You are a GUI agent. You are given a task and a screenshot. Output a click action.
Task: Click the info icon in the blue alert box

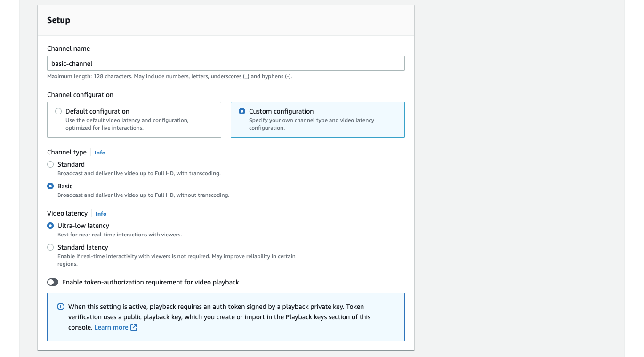tap(60, 306)
